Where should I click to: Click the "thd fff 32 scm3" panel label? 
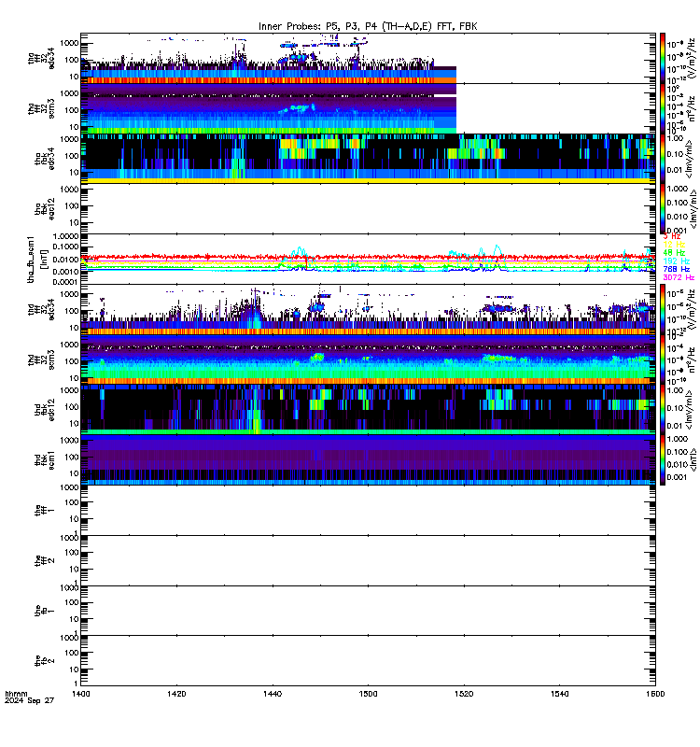(41, 359)
